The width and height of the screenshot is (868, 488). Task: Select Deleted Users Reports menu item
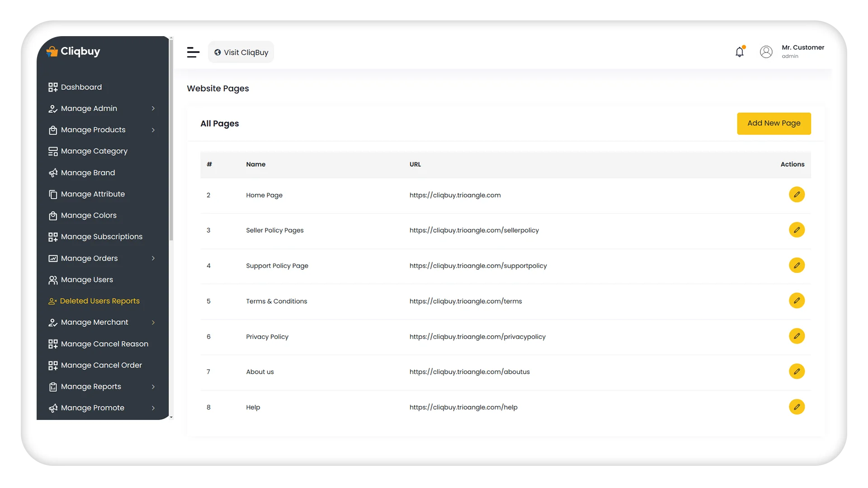(x=99, y=301)
